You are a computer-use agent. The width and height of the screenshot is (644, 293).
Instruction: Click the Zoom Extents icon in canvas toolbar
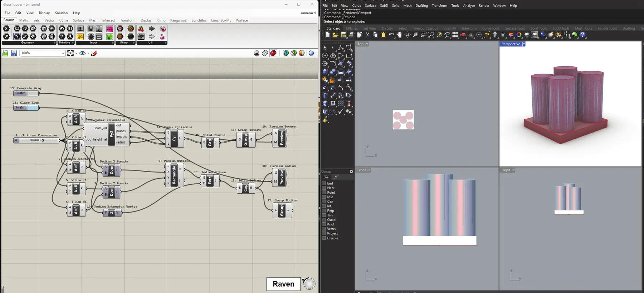click(70, 53)
